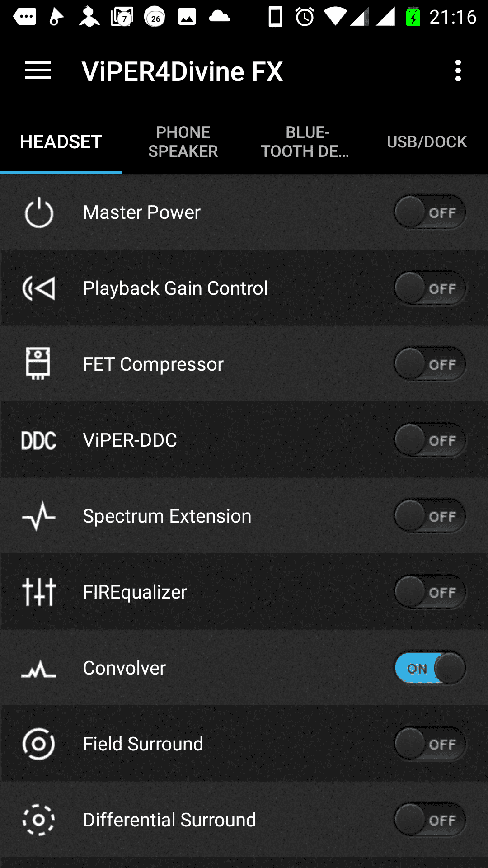Tap the Spectrum Extension waveform icon
Viewport: 488px width, 868px height.
pyautogui.click(x=39, y=516)
